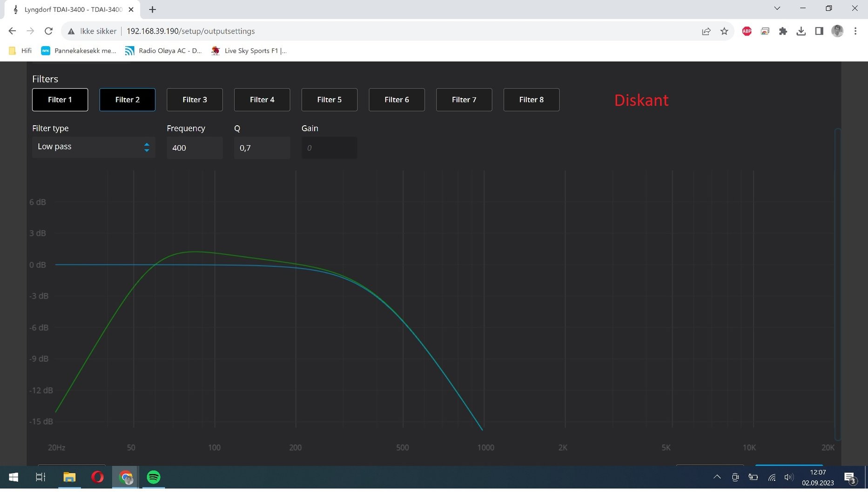The height and width of the screenshot is (503, 868).
Task: Click the Meet Now tray icon
Action: 735,477
